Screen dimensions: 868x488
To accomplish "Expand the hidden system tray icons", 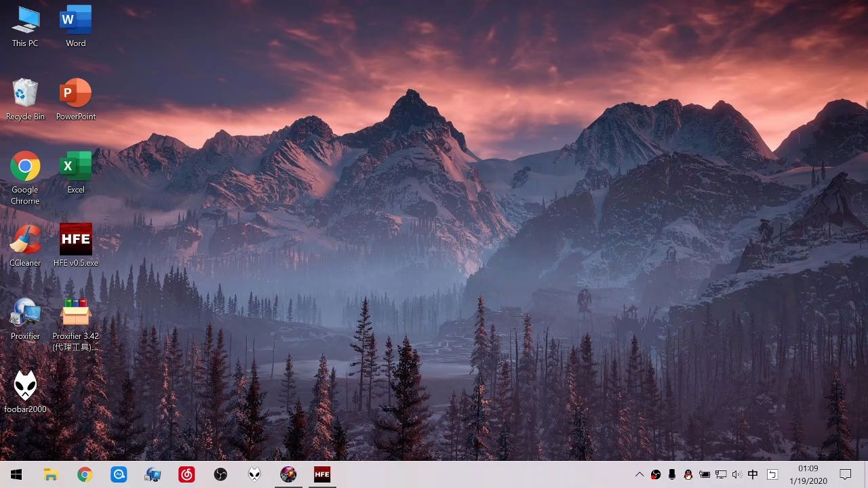I will point(639,474).
